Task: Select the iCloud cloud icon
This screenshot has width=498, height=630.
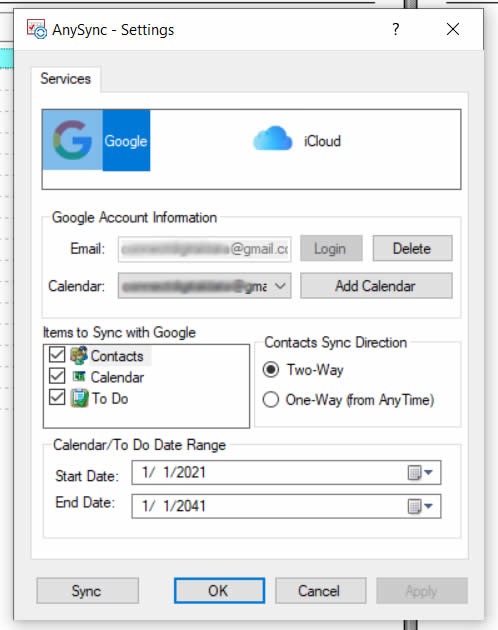Action: coord(273,138)
